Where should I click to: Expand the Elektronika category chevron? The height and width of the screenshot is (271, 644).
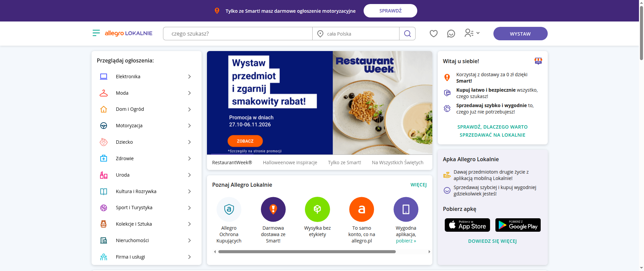coord(190,77)
